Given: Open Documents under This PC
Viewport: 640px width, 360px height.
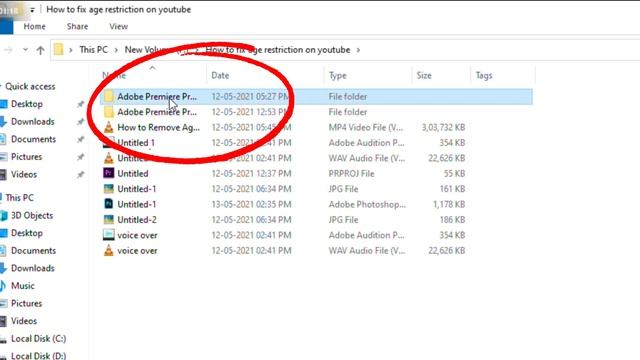Looking at the screenshot, I should (x=33, y=251).
